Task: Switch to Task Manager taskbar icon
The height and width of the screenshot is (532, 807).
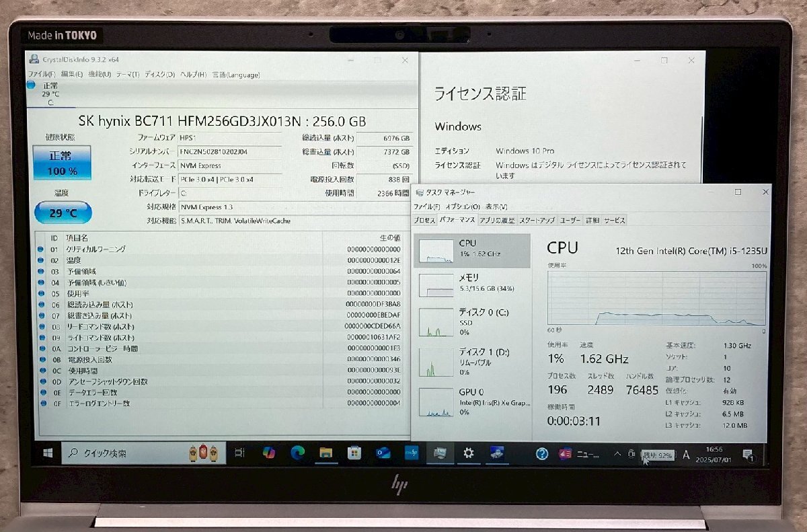Action: (x=440, y=453)
